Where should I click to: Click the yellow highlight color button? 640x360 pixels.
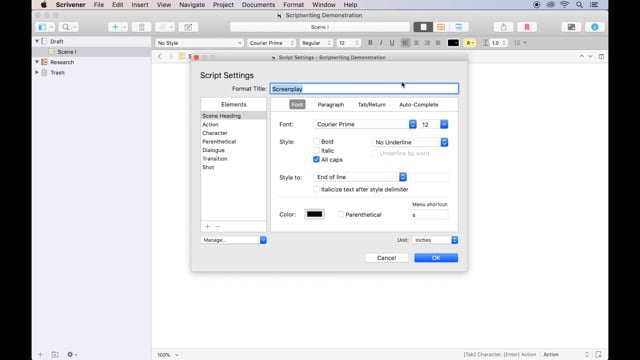tap(470, 43)
